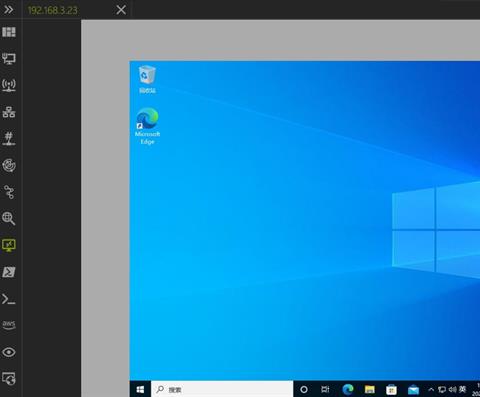Select the globe magnifier lookup icon

click(9, 219)
